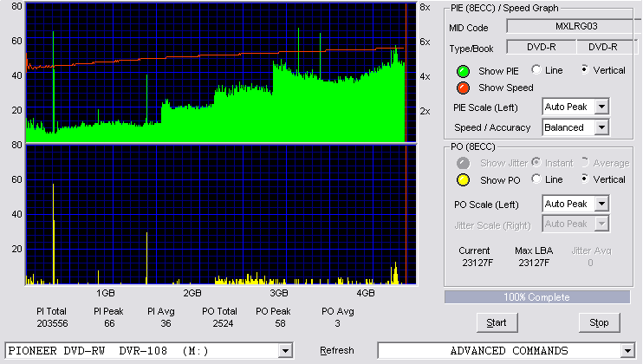Image resolution: width=643 pixels, height=364 pixels.
Task: Select Vertical mode for PIE graph
Action: coord(585,69)
